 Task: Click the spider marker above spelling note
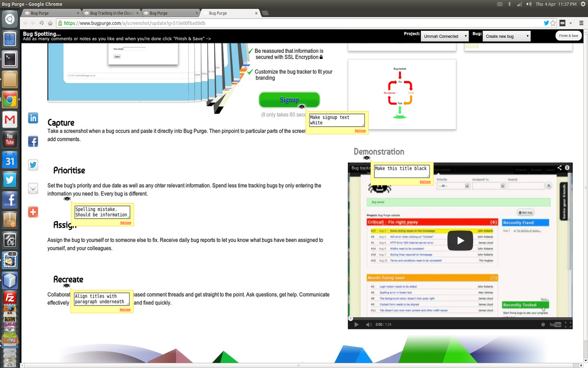[x=67, y=199]
